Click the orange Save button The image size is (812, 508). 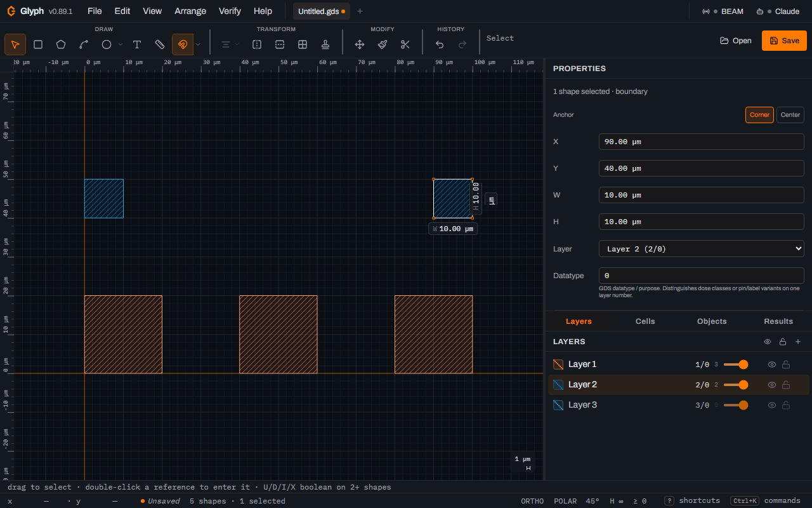pyautogui.click(x=784, y=41)
